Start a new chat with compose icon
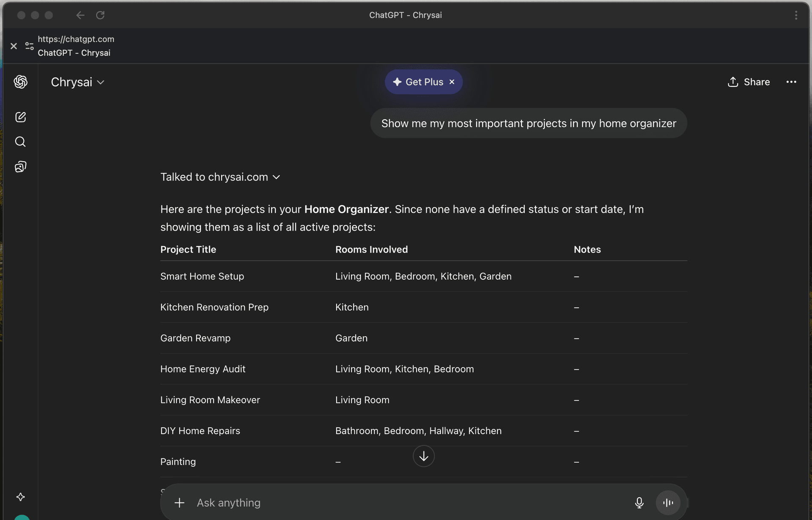The width and height of the screenshot is (812, 520). point(20,117)
